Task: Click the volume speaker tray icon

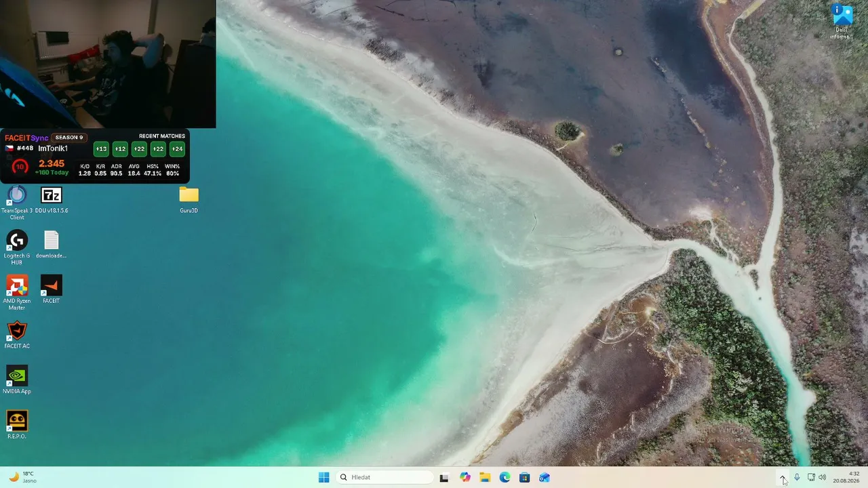Action: pyautogui.click(x=823, y=477)
